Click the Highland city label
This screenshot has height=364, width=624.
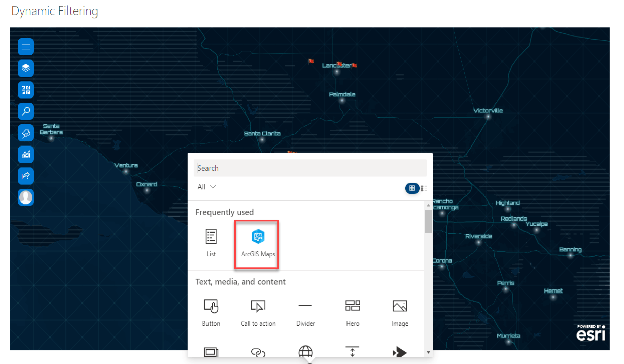pyautogui.click(x=507, y=203)
